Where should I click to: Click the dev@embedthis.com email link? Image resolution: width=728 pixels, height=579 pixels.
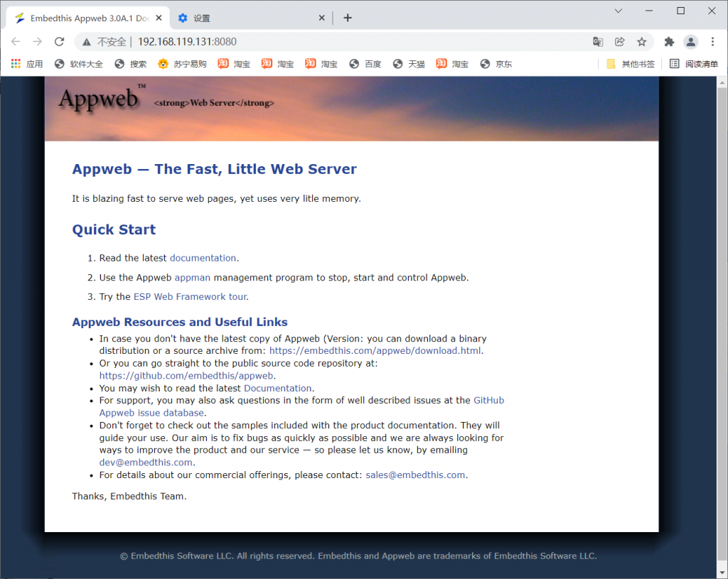pos(146,462)
